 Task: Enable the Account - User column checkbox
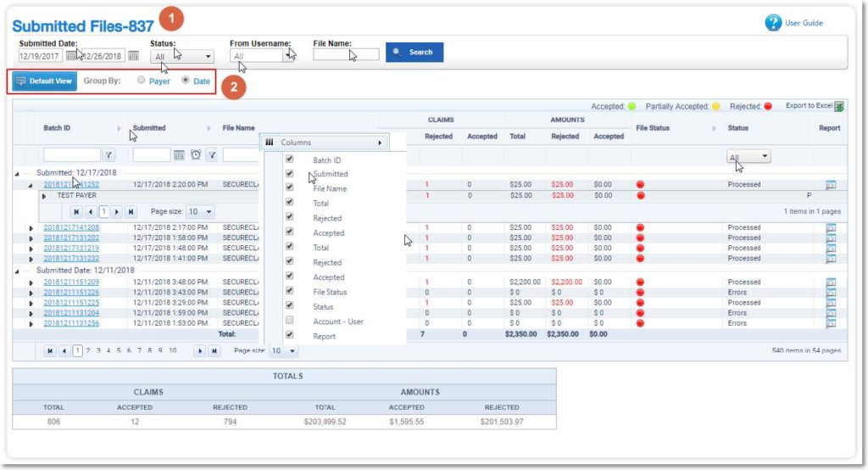tap(290, 321)
